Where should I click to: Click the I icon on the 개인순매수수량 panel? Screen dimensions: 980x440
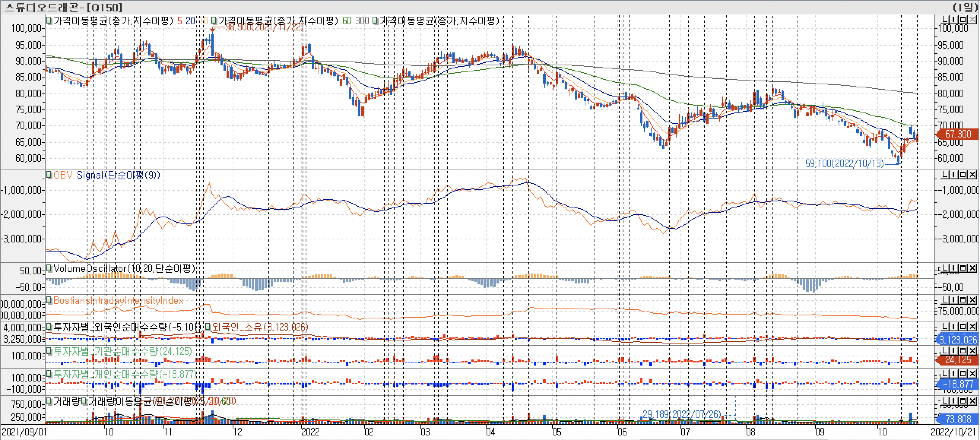(x=955, y=374)
